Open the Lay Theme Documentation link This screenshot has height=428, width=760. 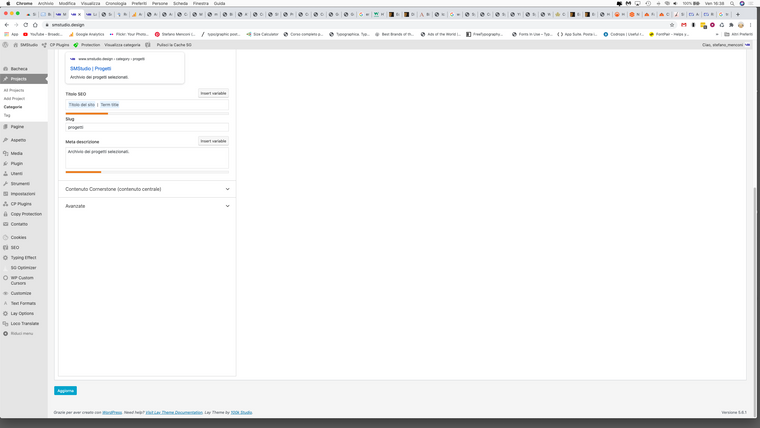click(176, 412)
